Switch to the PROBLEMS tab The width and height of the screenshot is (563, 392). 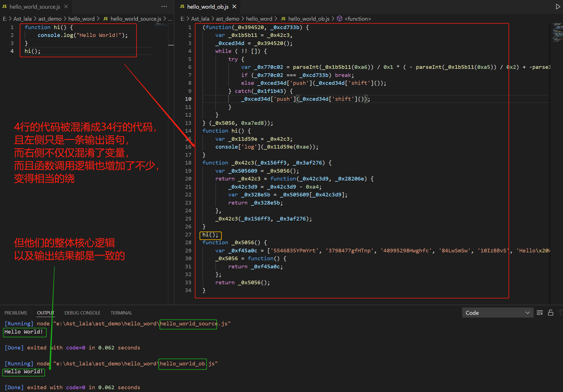[x=16, y=313]
